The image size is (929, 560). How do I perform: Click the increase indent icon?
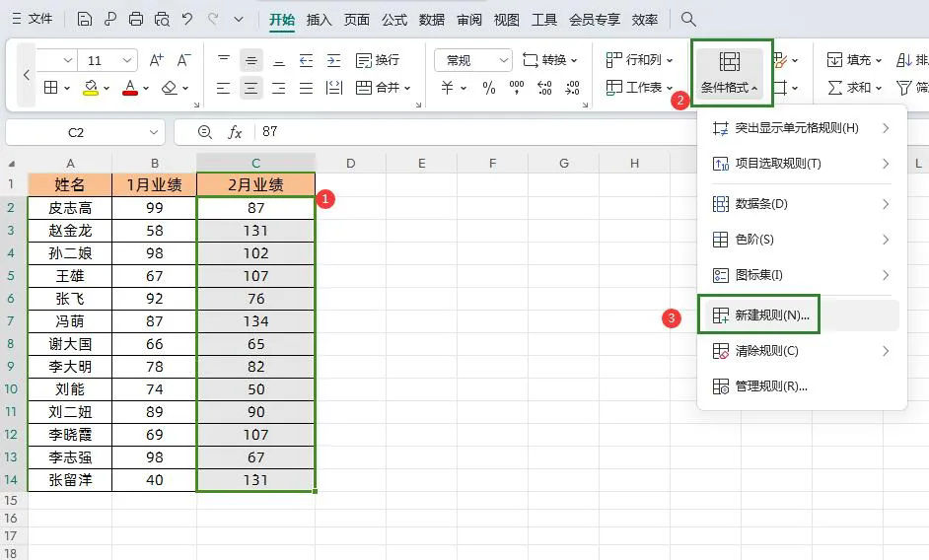tap(333, 60)
